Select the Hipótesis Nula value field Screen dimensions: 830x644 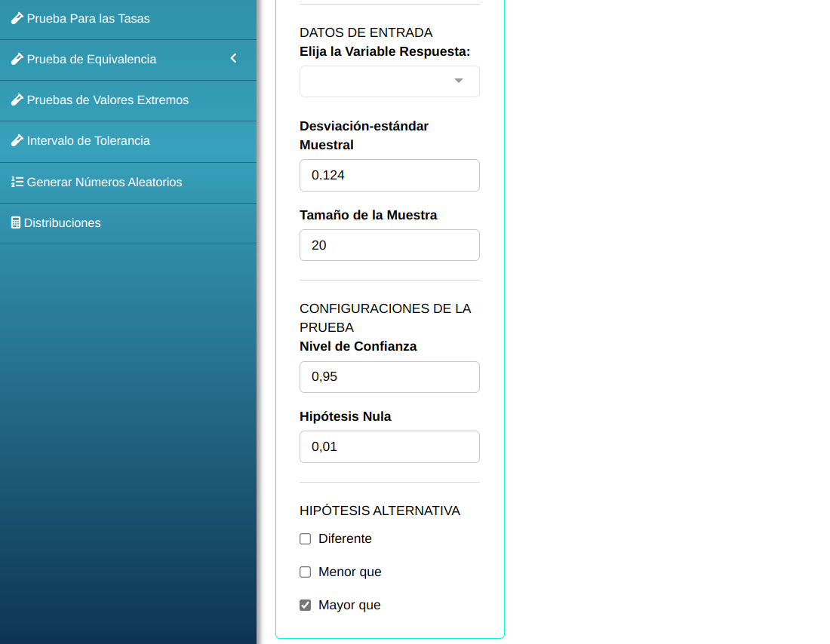[x=389, y=446]
